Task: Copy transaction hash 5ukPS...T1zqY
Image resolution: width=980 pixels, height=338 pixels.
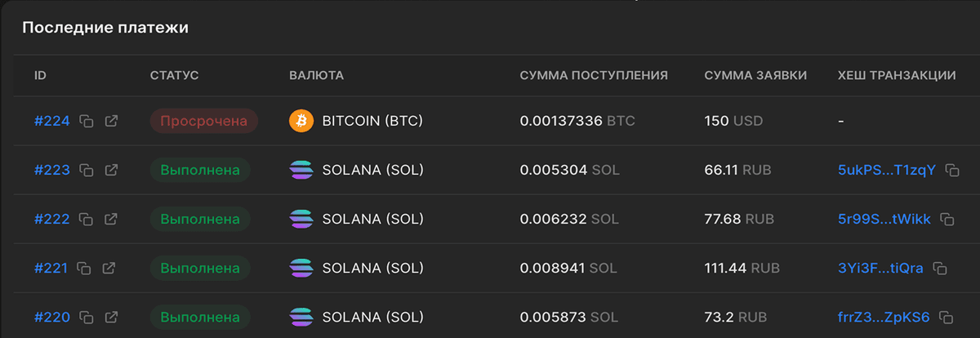Action: tap(951, 171)
